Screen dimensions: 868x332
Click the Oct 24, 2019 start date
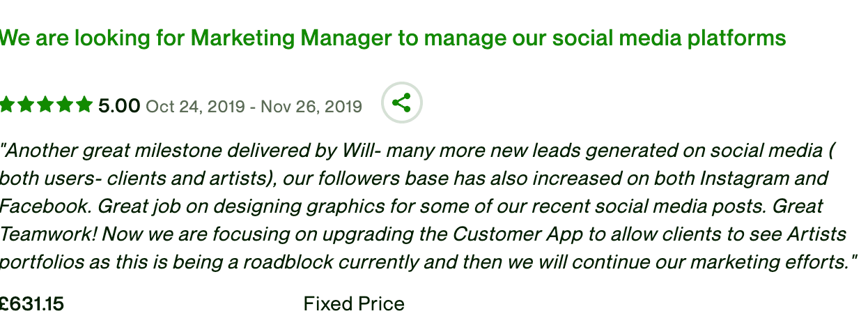tap(195, 107)
